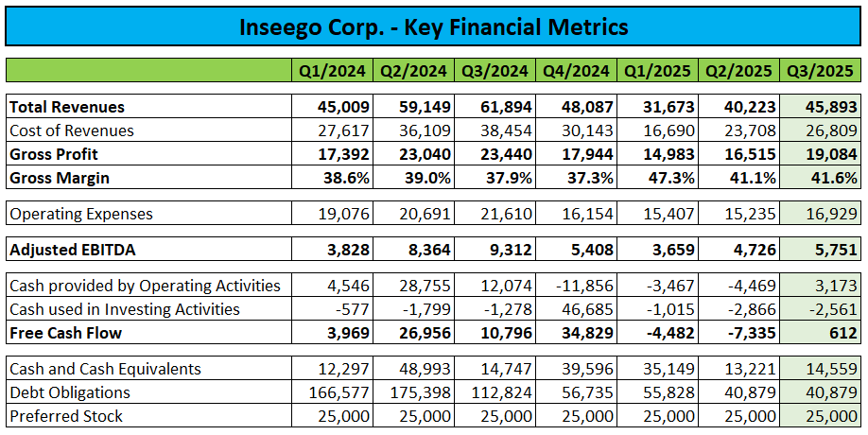
Task: Click the Q4/2024 column header
Action: click(575, 70)
